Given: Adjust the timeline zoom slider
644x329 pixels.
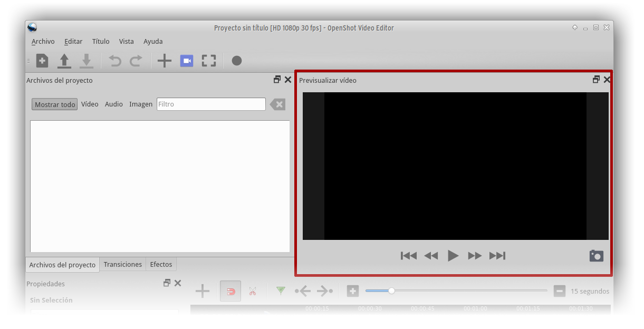Looking at the screenshot, I should coord(456,291).
